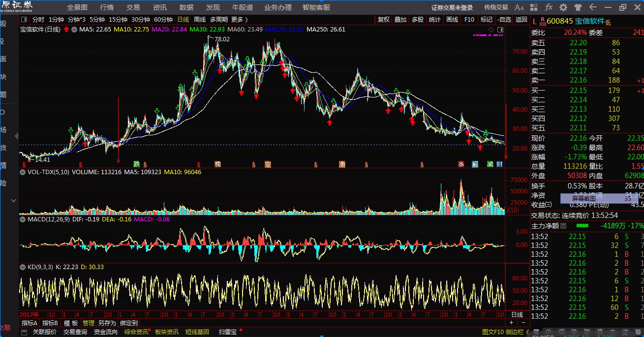Click the panel layout icon left of 分时
The width and height of the screenshot is (644, 337).
[x=25, y=20]
